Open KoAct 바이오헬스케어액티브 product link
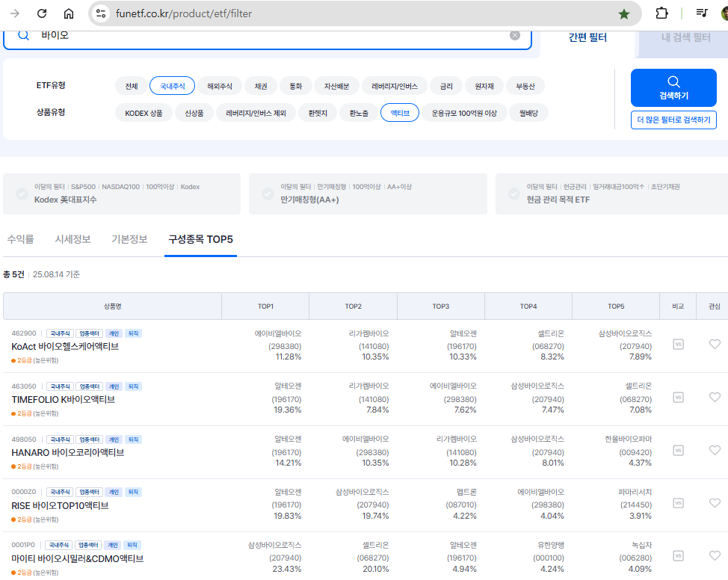 click(65, 346)
